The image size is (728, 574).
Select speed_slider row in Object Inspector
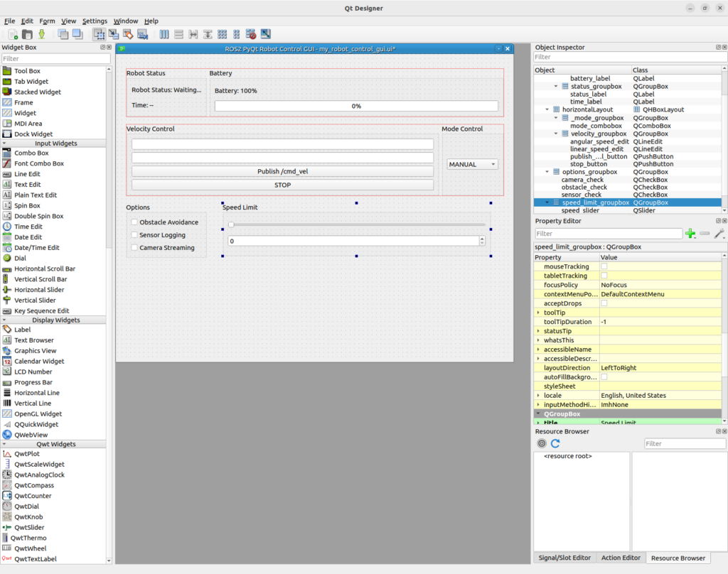coord(628,210)
